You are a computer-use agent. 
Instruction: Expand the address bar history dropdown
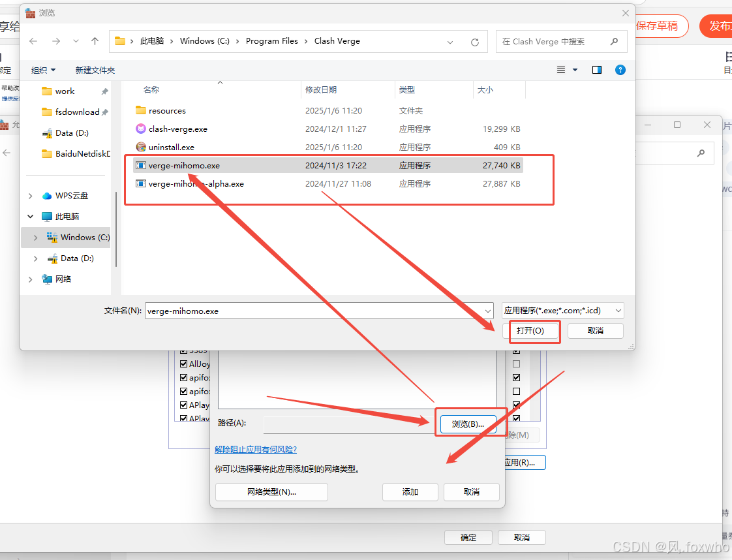click(x=450, y=42)
